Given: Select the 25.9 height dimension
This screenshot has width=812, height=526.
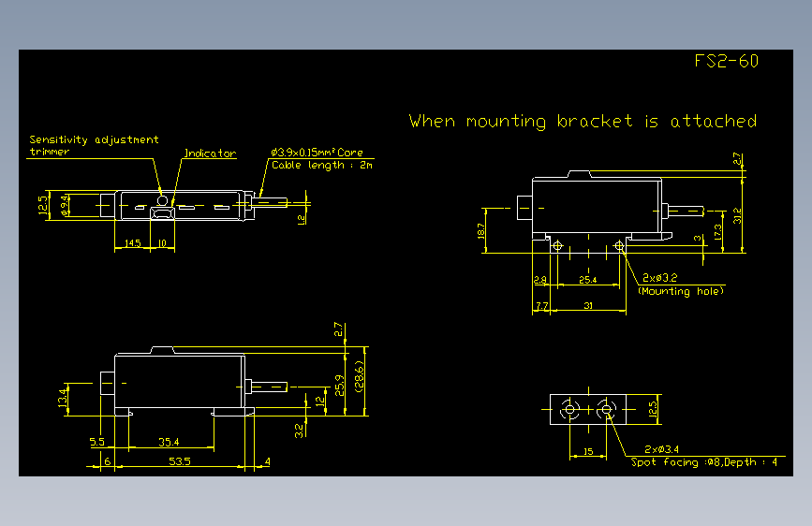Looking at the screenshot, I should [340, 386].
